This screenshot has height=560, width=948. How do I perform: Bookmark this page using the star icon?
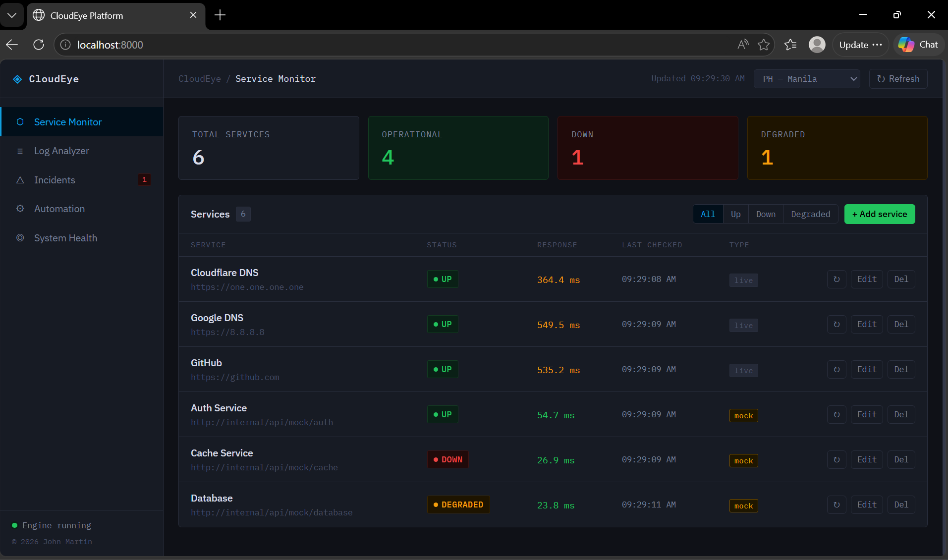[x=764, y=45]
